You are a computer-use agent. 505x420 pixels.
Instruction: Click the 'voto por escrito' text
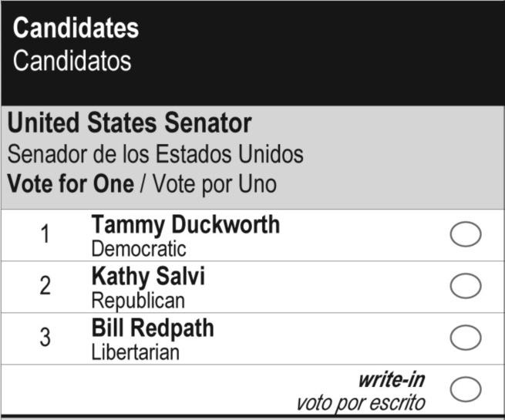click(361, 402)
